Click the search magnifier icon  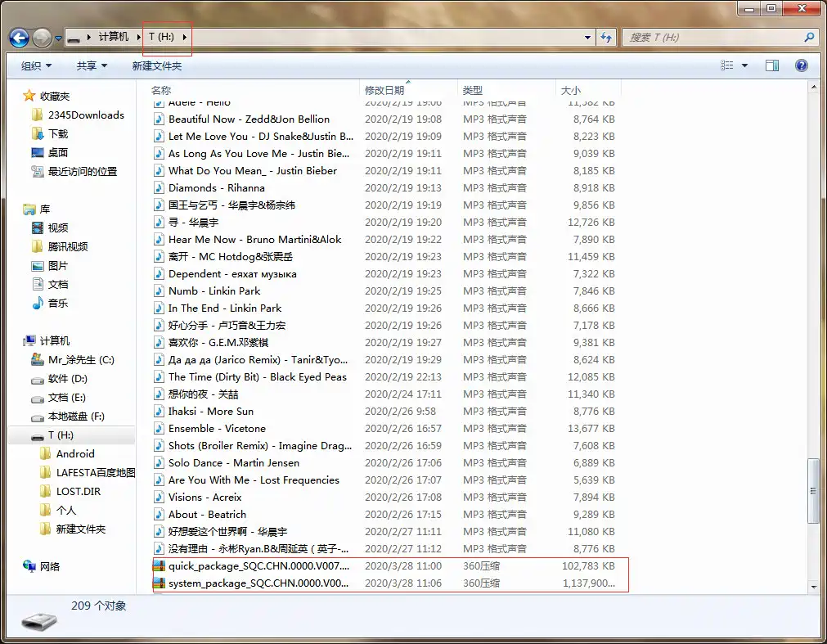809,38
